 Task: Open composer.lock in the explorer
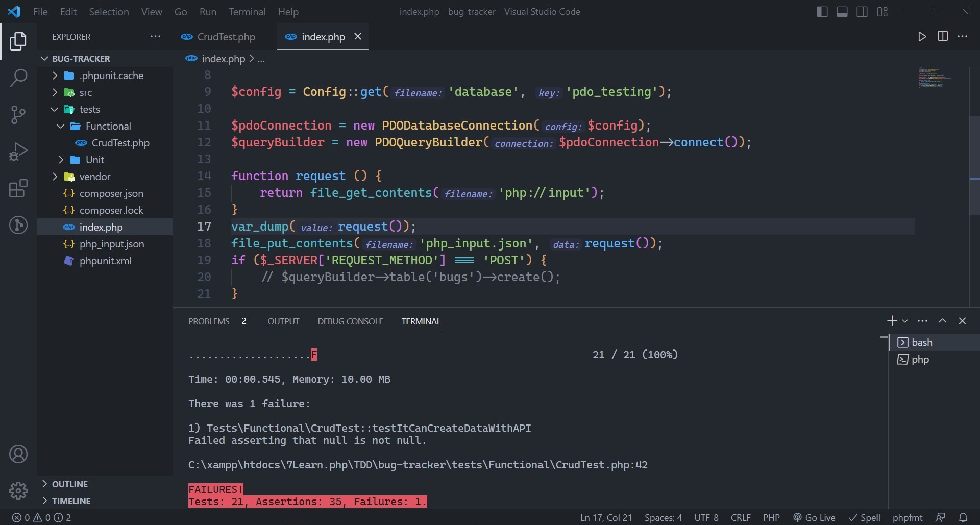pos(105,210)
